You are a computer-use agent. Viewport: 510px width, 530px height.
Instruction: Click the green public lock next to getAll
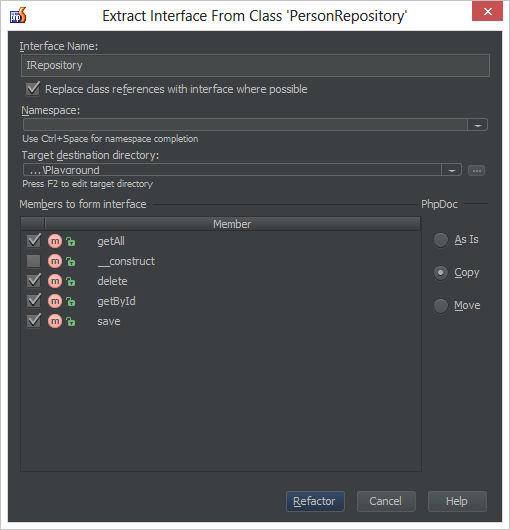pos(71,241)
